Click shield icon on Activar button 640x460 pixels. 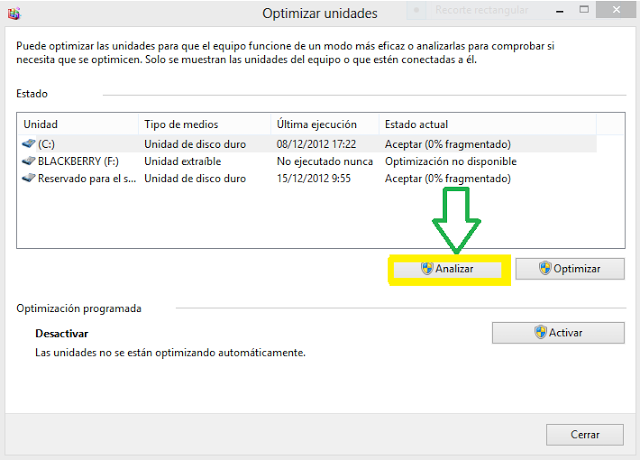pyautogui.click(x=540, y=332)
